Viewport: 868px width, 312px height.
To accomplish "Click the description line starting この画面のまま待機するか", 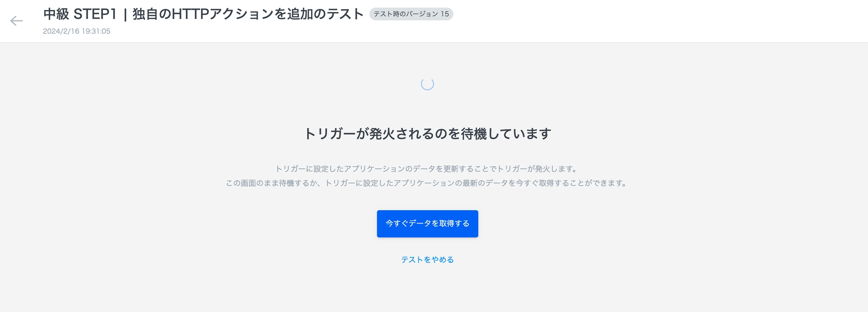I will pyautogui.click(x=427, y=183).
